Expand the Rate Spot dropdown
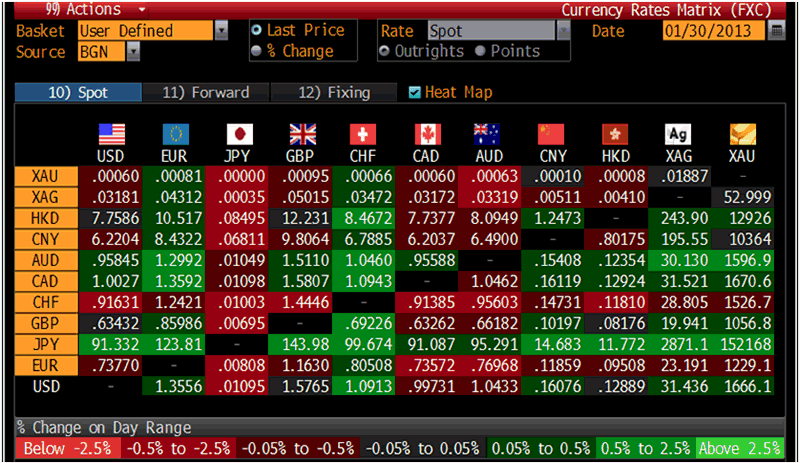Image resolution: width=800 pixels, height=463 pixels. pos(563,31)
